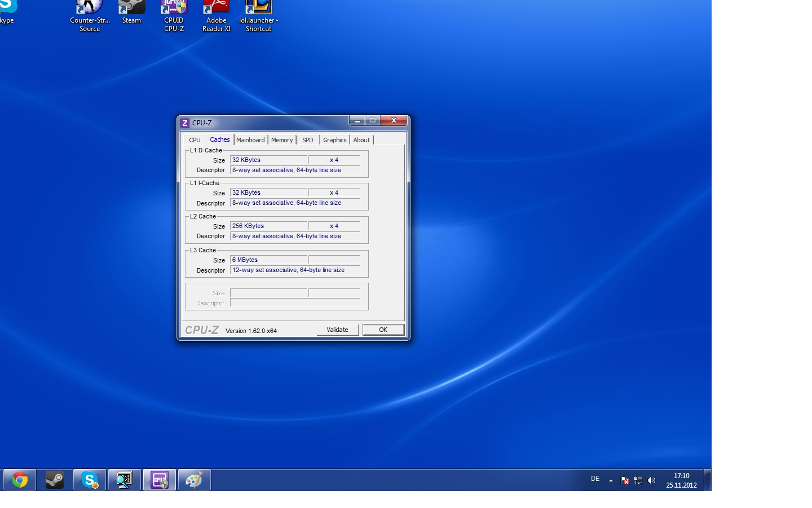
Task: Open the Skype desktop icon
Action: [7, 12]
